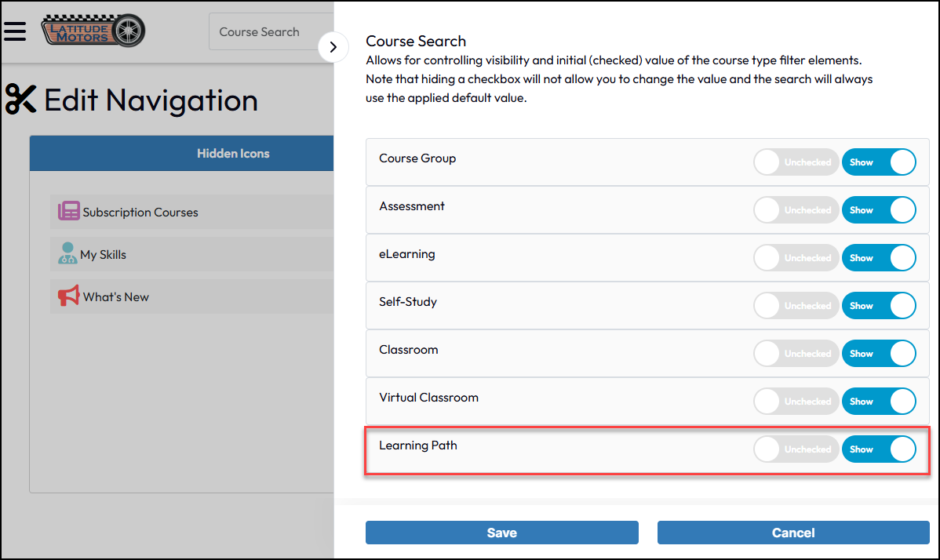This screenshot has height=560, width=940.
Task: Open the hamburger menu icon
Action: tap(15, 31)
